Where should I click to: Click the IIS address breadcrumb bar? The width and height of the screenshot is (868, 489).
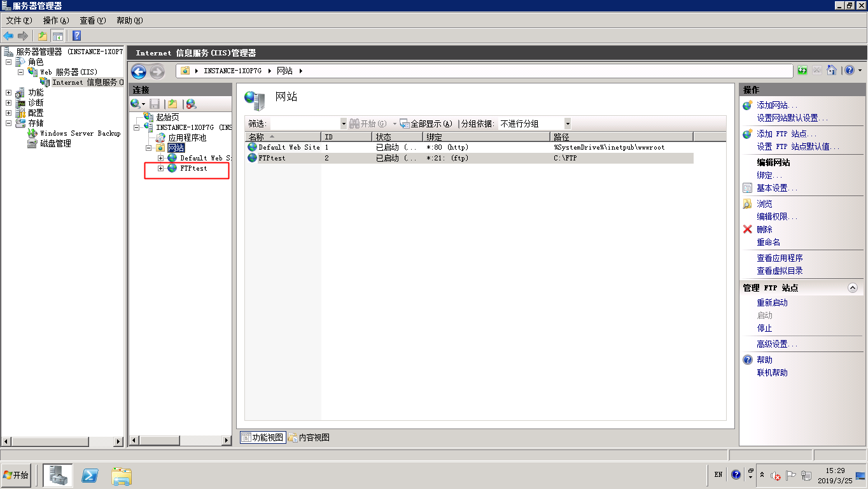click(x=484, y=71)
